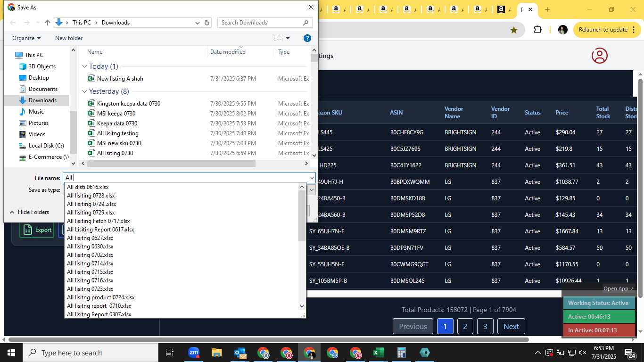Choose suggestion 'All Lisiting Report 0617.xlsx'
This screenshot has height=362, width=644.
pyautogui.click(x=100, y=230)
